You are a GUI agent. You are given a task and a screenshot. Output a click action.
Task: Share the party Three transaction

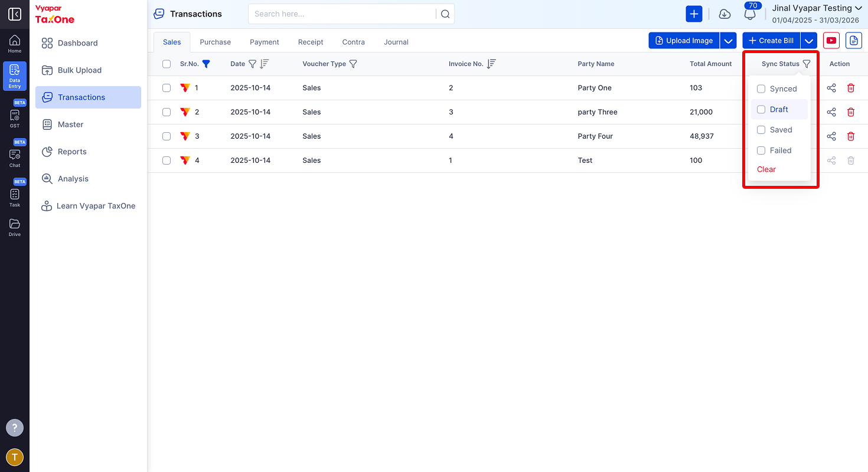[831, 112]
